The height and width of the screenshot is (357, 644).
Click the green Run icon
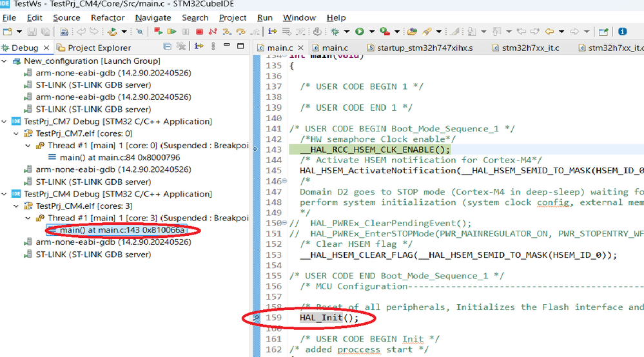[360, 32]
